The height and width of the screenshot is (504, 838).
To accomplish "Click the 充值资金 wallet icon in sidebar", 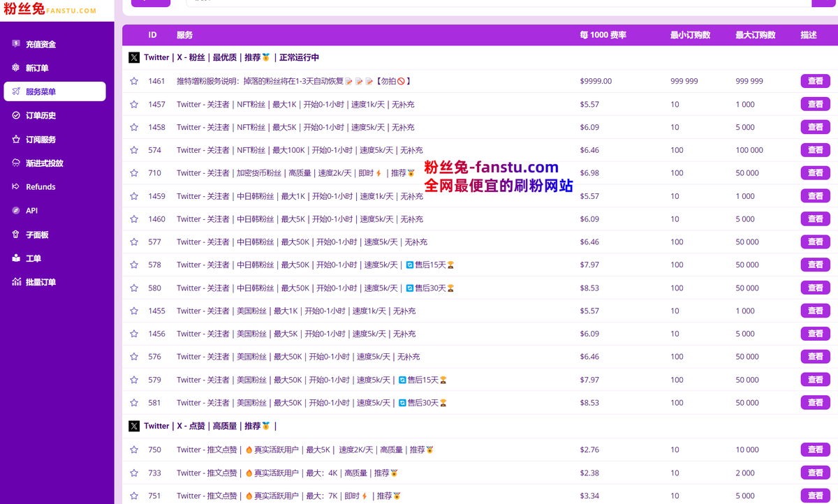I will pyautogui.click(x=16, y=44).
